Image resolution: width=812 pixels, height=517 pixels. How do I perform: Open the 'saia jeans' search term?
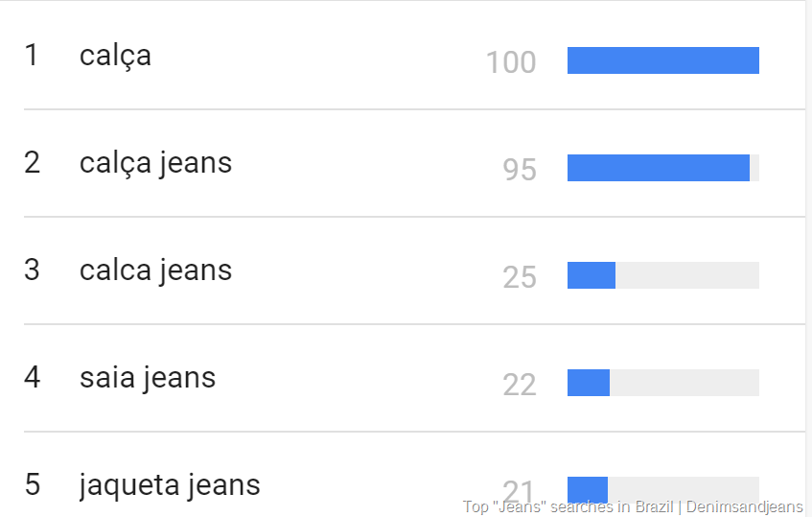[x=148, y=378]
